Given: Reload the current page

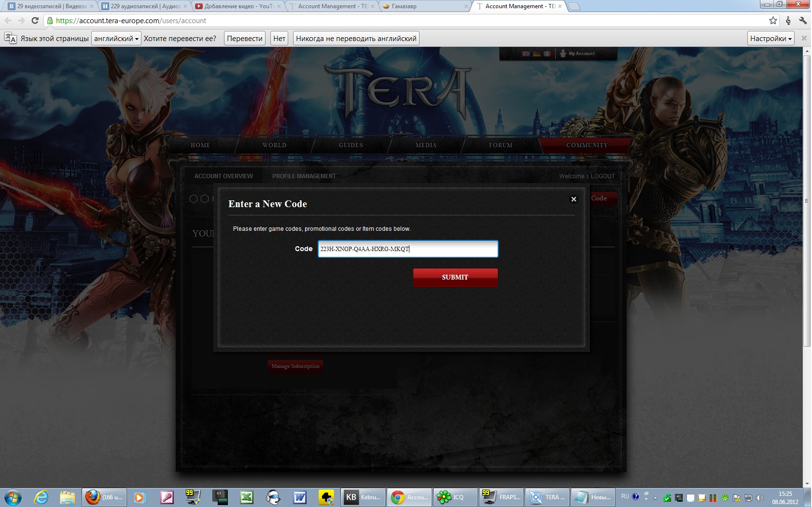Looking at the screenshot, I should click(x=35, y=20).
